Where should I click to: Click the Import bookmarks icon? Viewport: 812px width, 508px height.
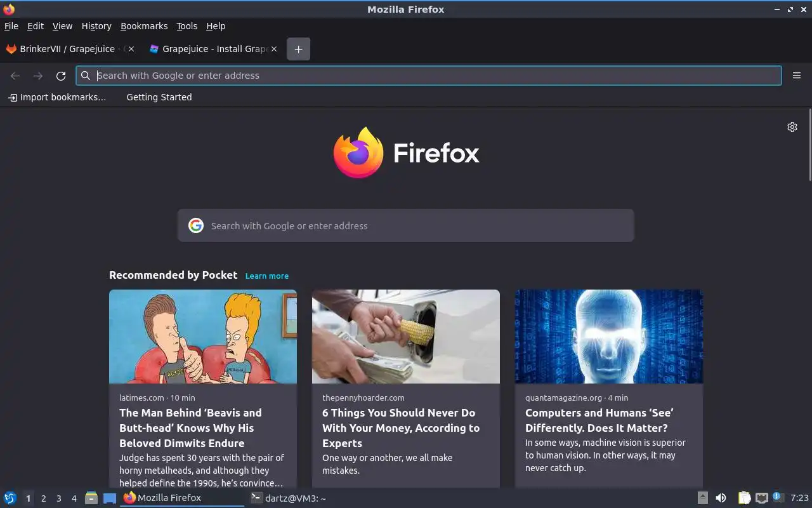13,97
